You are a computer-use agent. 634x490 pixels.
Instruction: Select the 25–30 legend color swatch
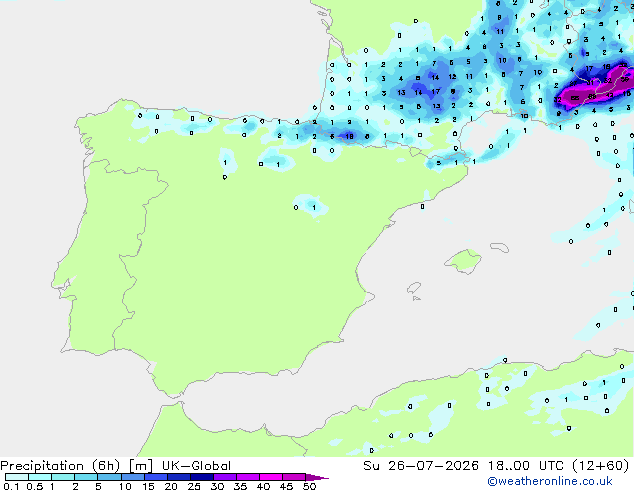pos(202,477)
